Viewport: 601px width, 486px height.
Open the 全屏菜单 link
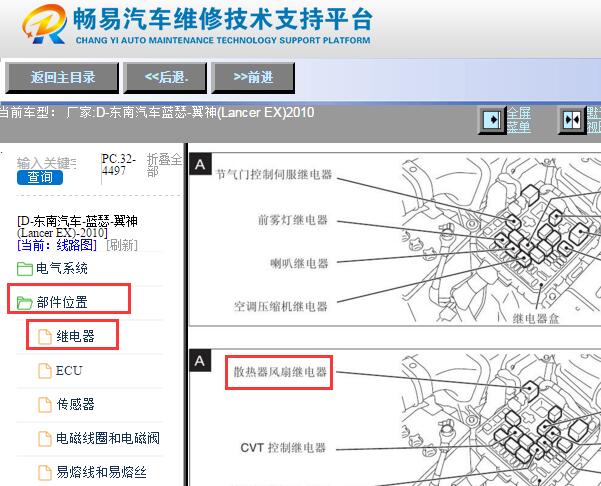519,120
